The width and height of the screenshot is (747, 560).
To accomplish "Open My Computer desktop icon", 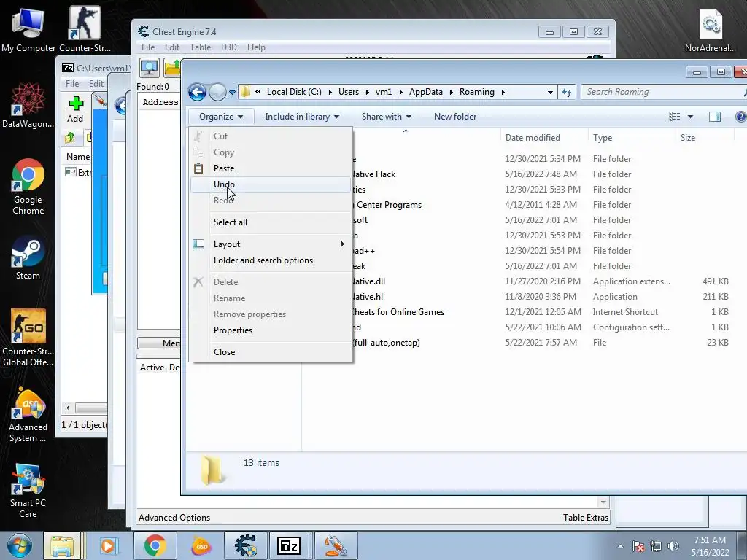I will click(28, 29).
